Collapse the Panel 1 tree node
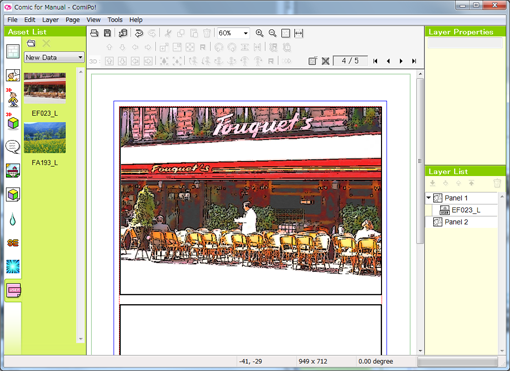This screenshot has height=371, width=510. pos(429,198)
